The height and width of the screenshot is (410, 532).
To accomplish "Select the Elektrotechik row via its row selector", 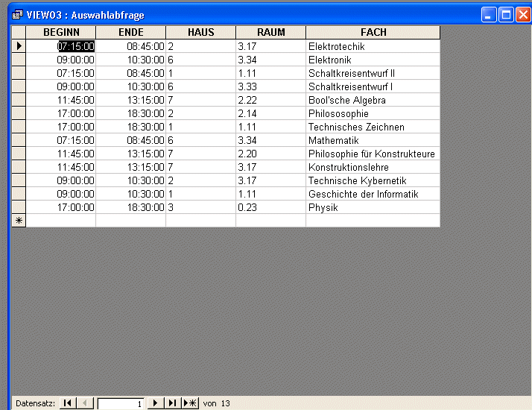I will click(19, 45).
